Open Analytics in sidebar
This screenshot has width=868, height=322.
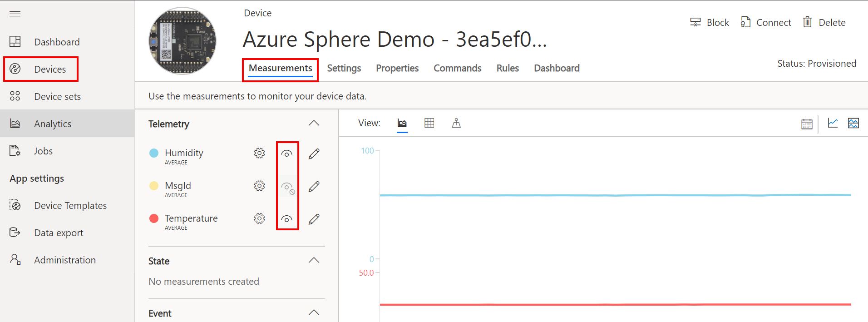coord(53,124)
